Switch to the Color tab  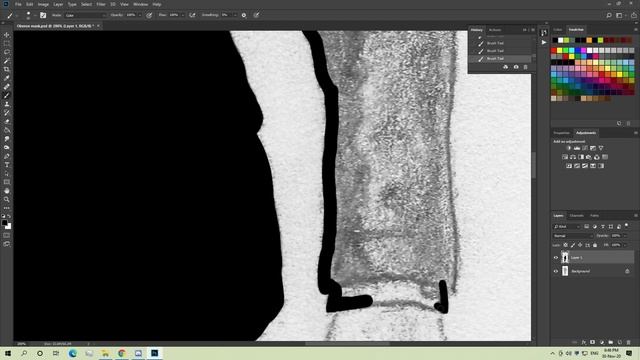558,30
